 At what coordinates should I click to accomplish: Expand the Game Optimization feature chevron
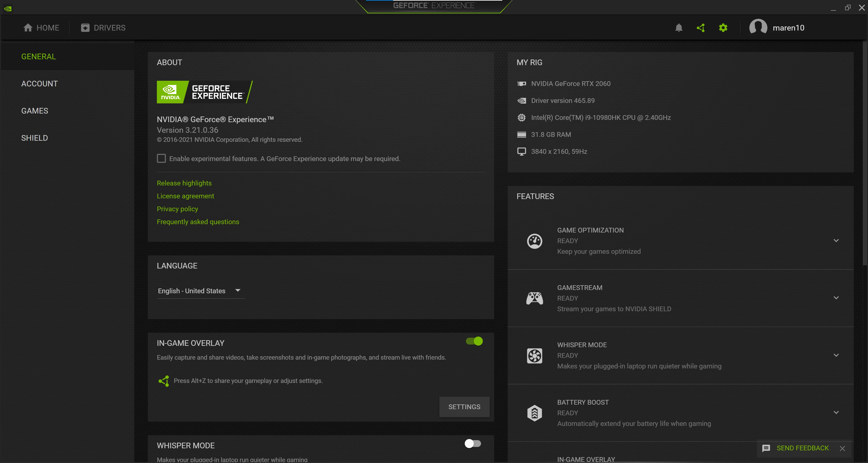click(x=836, y=241)
